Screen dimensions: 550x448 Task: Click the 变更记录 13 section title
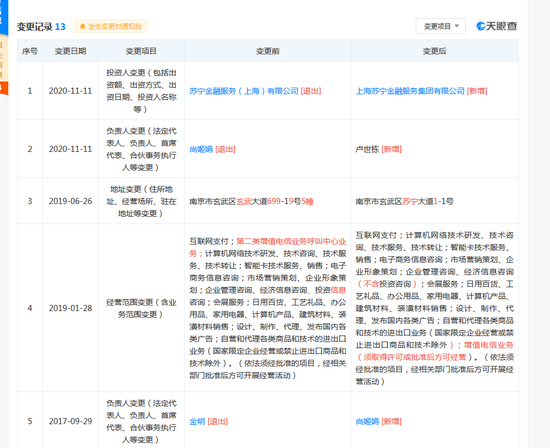pos(41,27)
